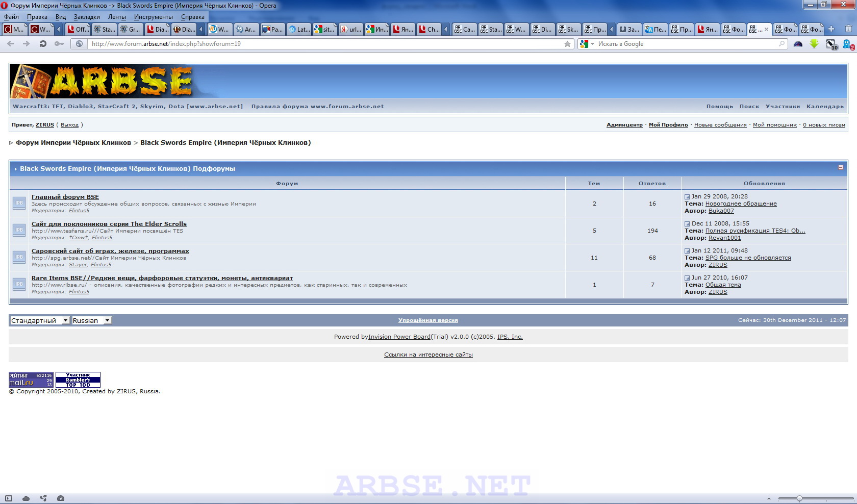Open the Правка menu
The width and height of the screenshot is (857, 504).
[x=37, y=17]
